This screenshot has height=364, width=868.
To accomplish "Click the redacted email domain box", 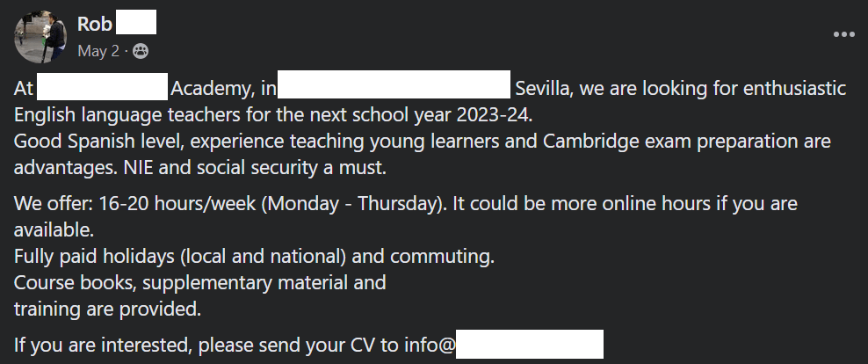I will coord(530,345).
